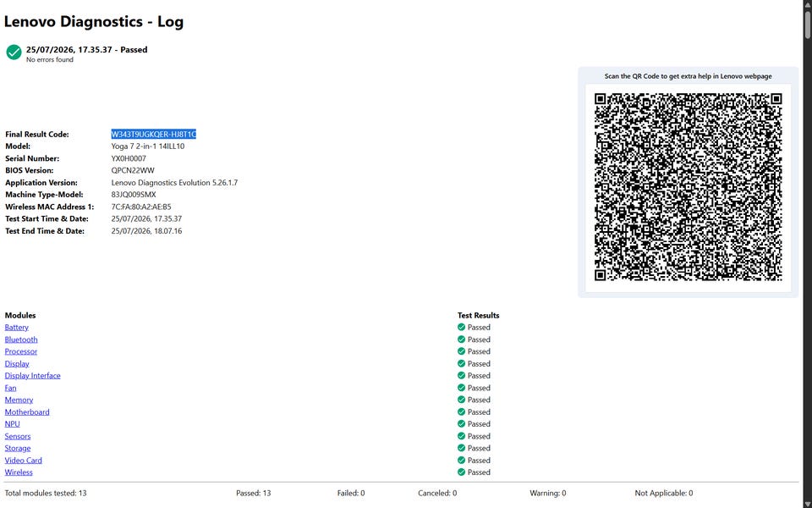The width and height of the screenshot is (812, 508).
Task: Click the green check icon in Motherboard row
Action: [x=462, y=411]
